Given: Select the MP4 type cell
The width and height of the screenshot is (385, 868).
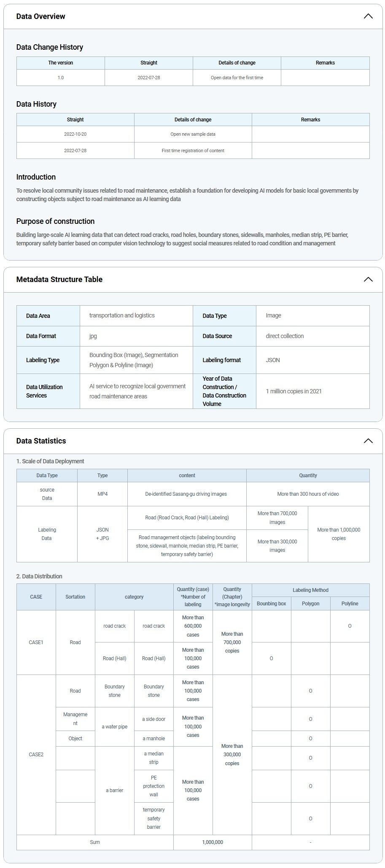Looking at the screenshot, I should point(102,494).
